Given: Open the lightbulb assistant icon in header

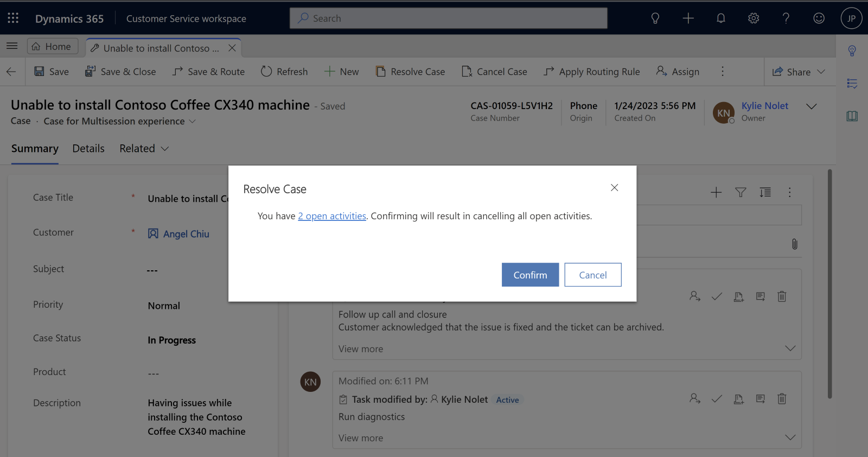Looking at the screenshot, I should pyautogui.click(x=655, y=18).
